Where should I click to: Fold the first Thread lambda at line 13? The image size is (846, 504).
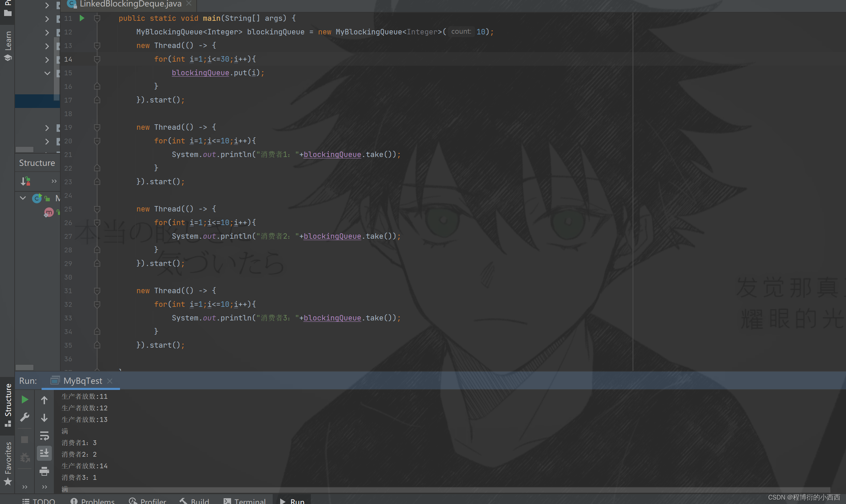[x=97, y=45]
